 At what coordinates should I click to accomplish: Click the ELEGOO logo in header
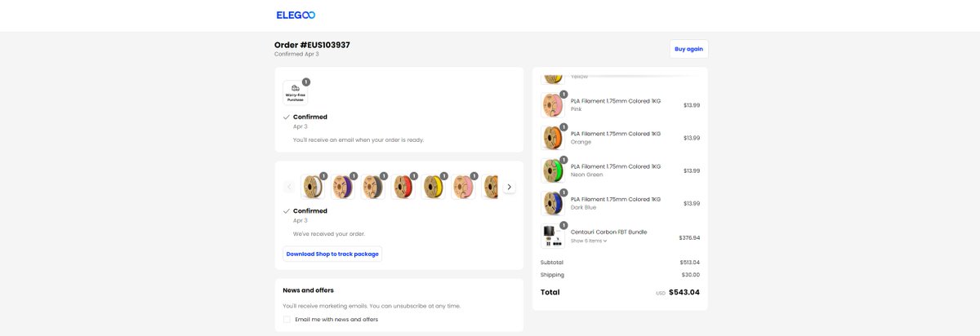coord(296,15)
